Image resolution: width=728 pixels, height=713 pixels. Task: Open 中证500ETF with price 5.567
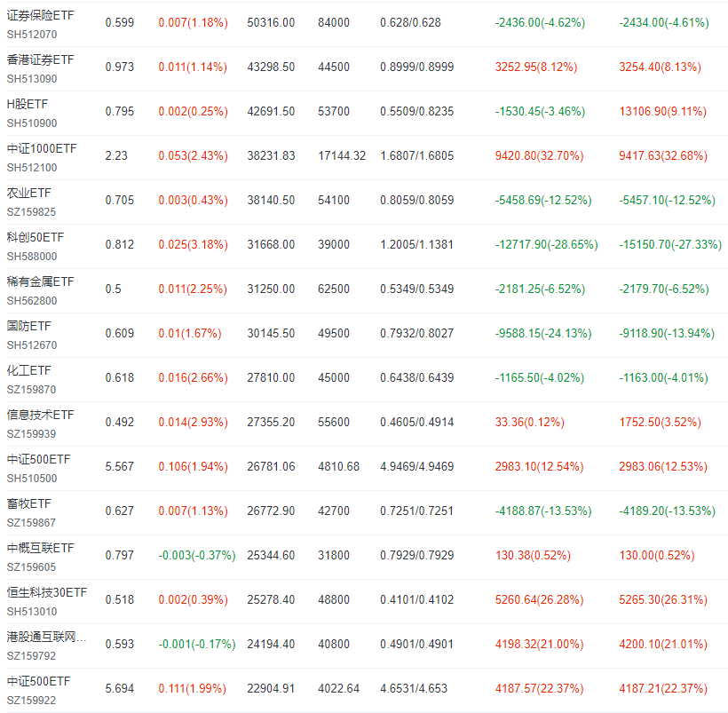(x=38, y=459)
